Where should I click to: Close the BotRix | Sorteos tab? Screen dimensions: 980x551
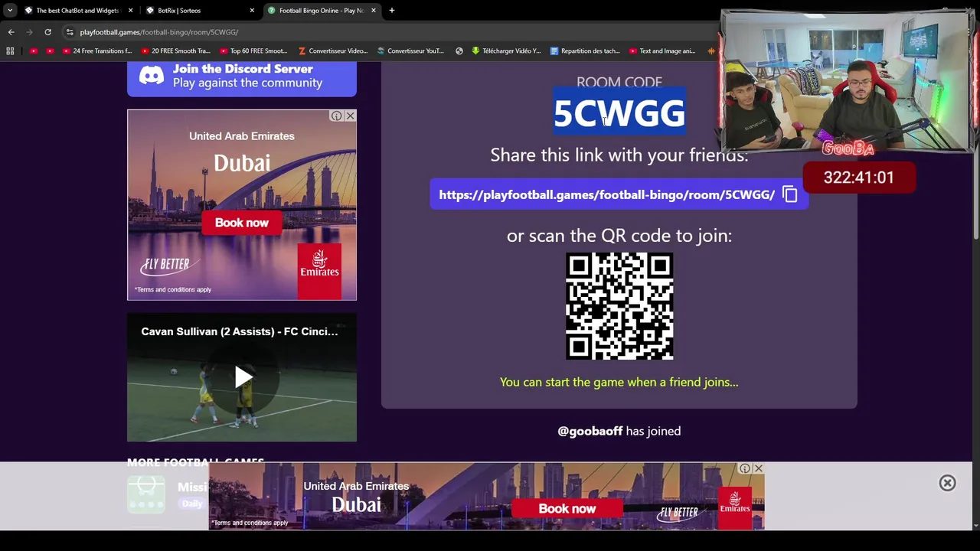pyautogui.click(x=252, y=11)
